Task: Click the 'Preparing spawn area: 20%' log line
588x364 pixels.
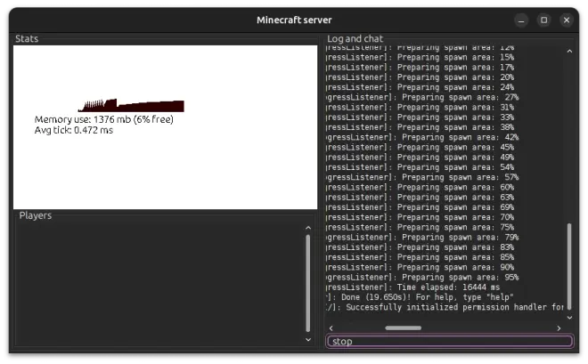Action: [420, 77]
